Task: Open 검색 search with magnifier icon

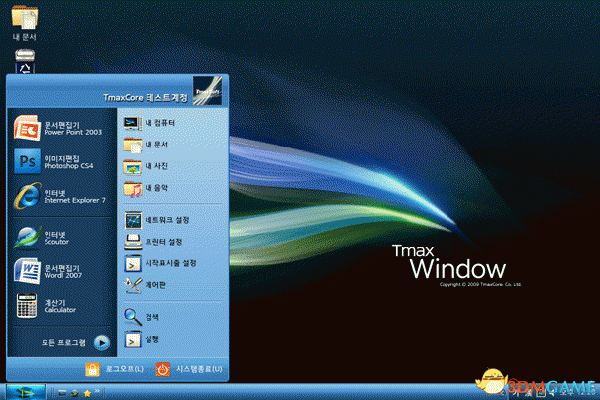Action: [x=141, y=317]
